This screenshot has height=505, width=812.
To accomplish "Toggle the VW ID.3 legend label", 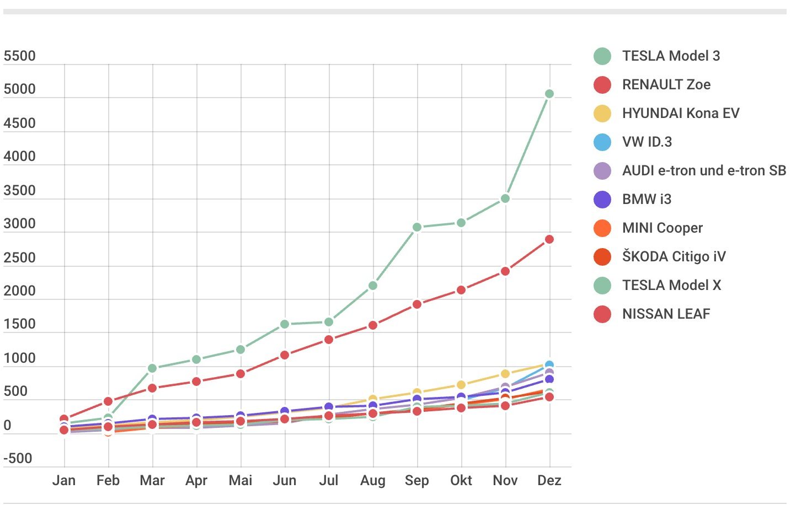I will [x=647, y=142].
